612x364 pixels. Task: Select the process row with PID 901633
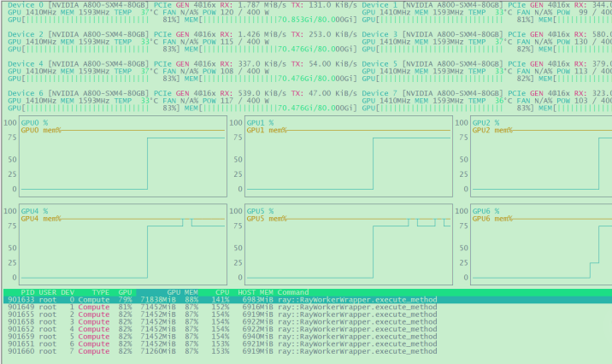[x=308, y=300]
